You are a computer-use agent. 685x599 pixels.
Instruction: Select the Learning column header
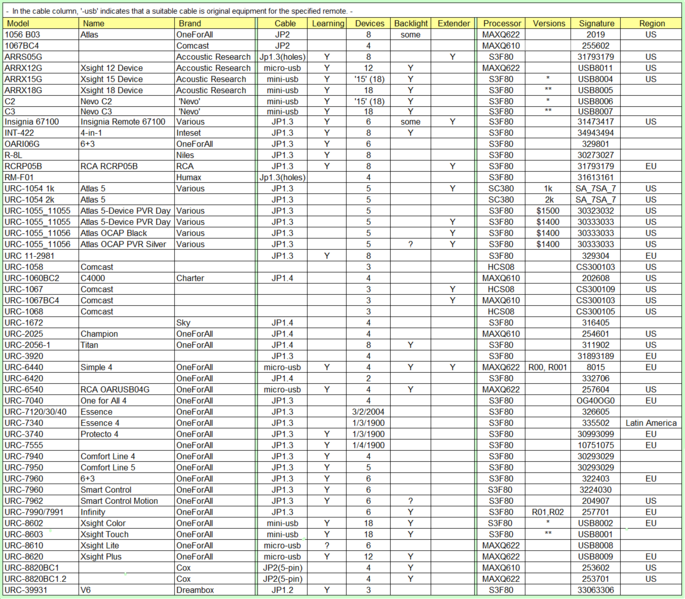click(x=328, y=21)
